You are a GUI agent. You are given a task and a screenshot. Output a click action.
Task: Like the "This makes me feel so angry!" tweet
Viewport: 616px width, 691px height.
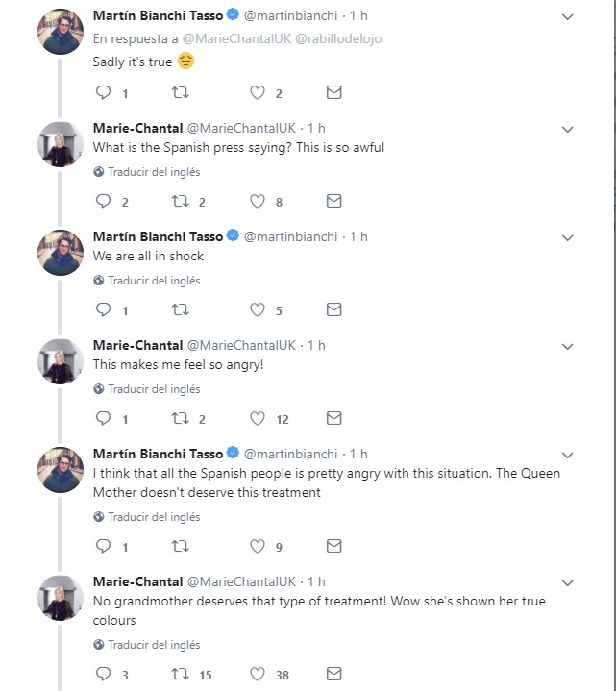tap(258, 419)
